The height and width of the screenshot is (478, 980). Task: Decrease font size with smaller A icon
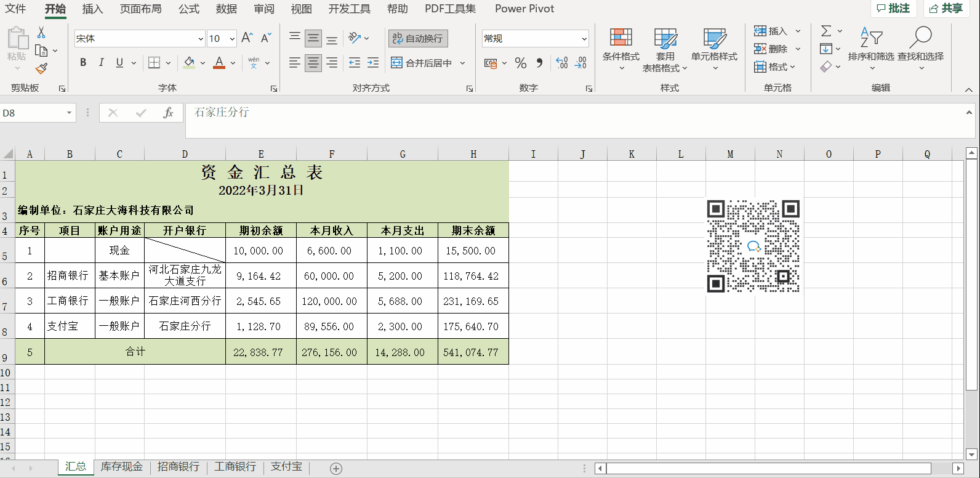click(266, 38)
